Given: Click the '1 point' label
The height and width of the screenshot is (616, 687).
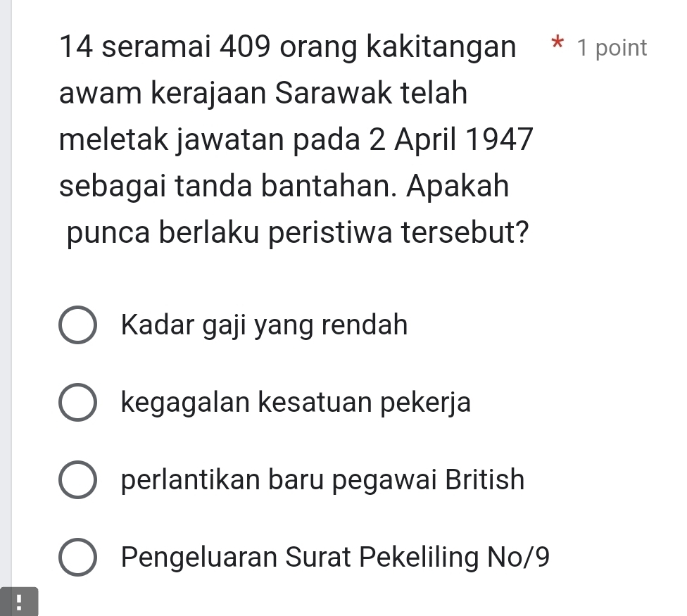Looking at the screenshot, I should point(611,48).
